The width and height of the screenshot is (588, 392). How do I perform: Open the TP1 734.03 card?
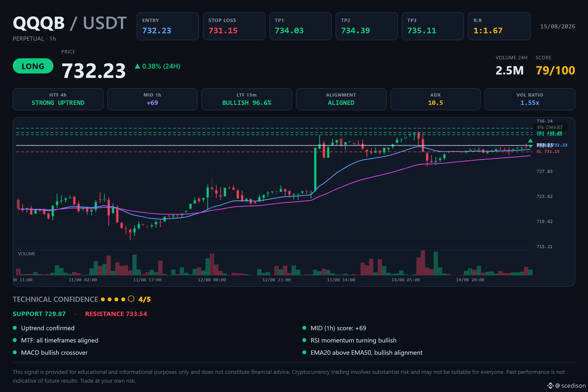(300, 26)
